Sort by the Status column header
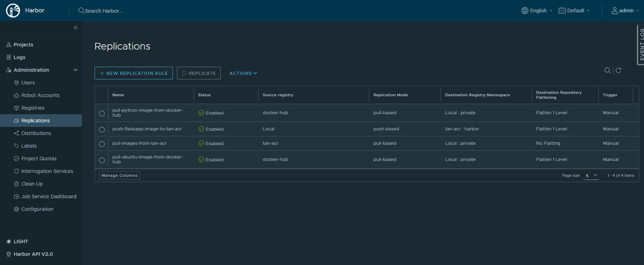644x265 pixels. tap(204, 95)
